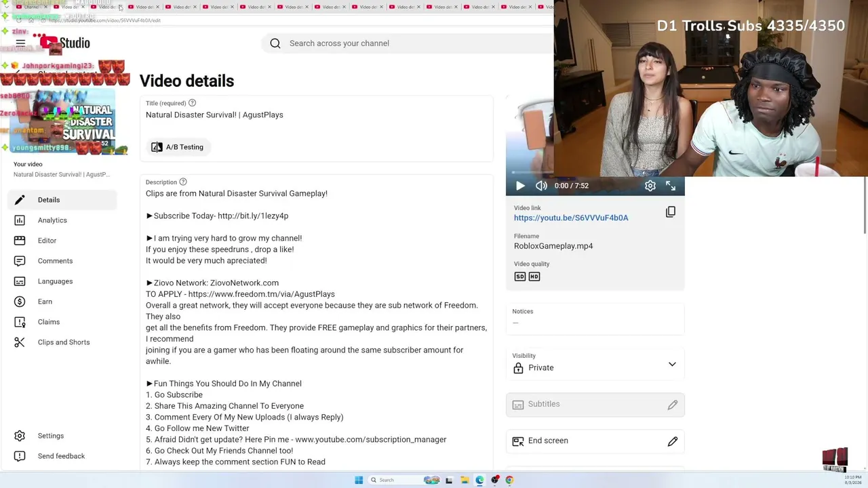868x488 pixels.
Task: Click the browser address bar URL
Action: 104,20
